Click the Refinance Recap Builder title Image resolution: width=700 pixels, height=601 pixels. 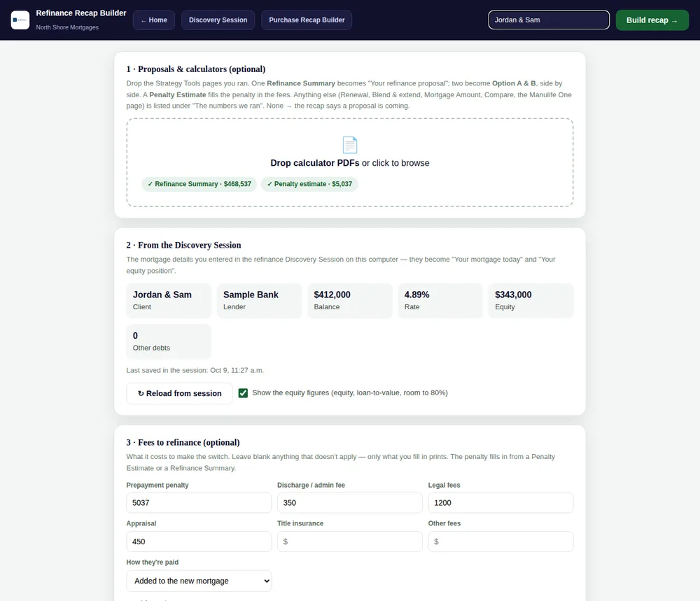click(x=81, y=13)
